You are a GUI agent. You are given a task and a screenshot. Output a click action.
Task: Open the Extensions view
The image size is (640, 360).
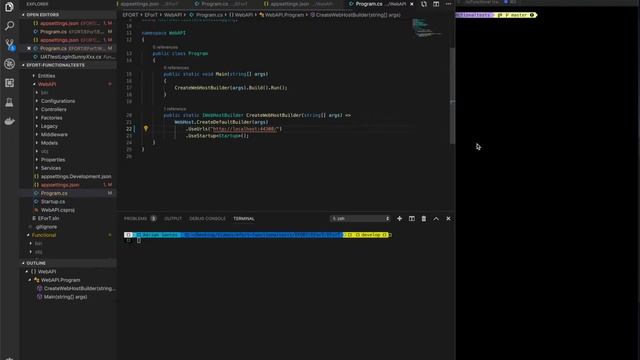pos(9,83)
